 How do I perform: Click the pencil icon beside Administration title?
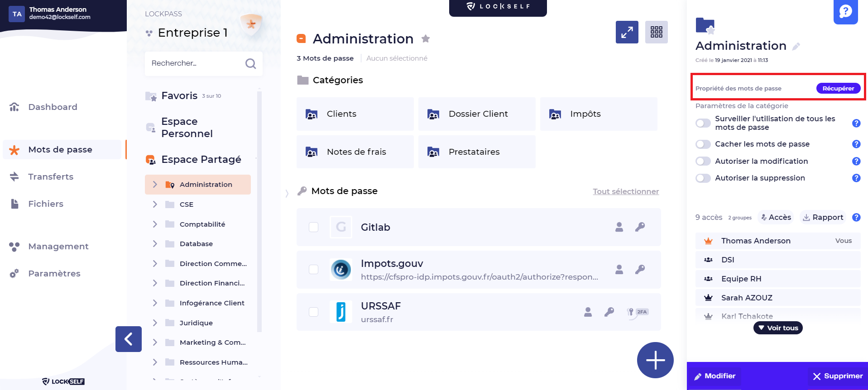[x=796, y=47]
